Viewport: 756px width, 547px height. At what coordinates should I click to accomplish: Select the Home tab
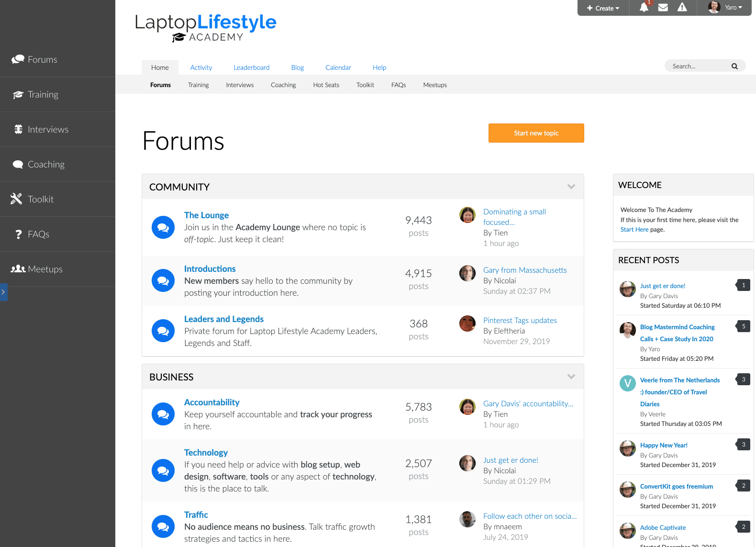coord(160,67)
